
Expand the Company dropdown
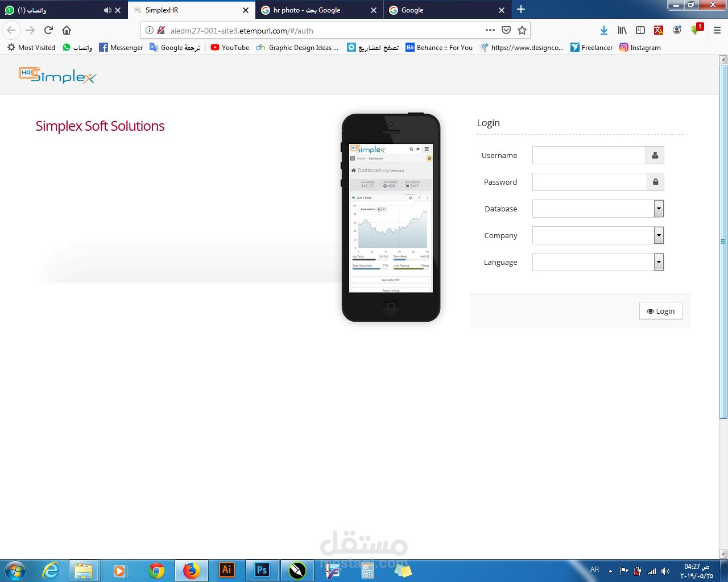coord(659,235)
